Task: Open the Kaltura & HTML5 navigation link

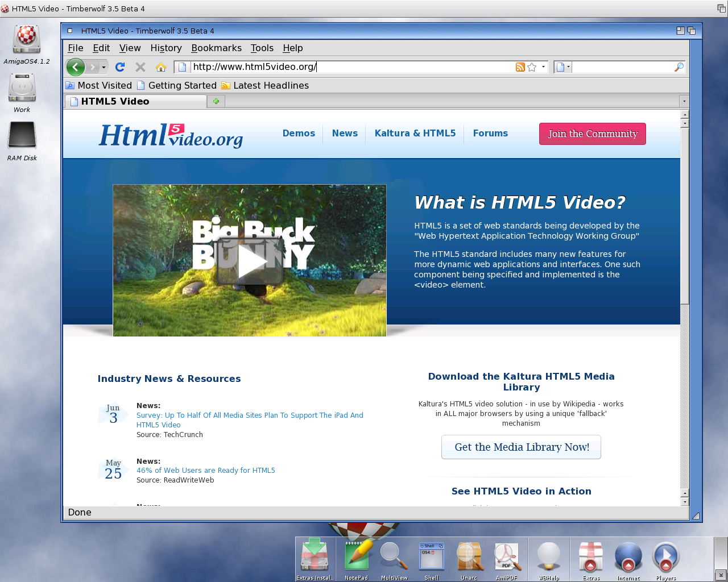Action: coord(415,133)
